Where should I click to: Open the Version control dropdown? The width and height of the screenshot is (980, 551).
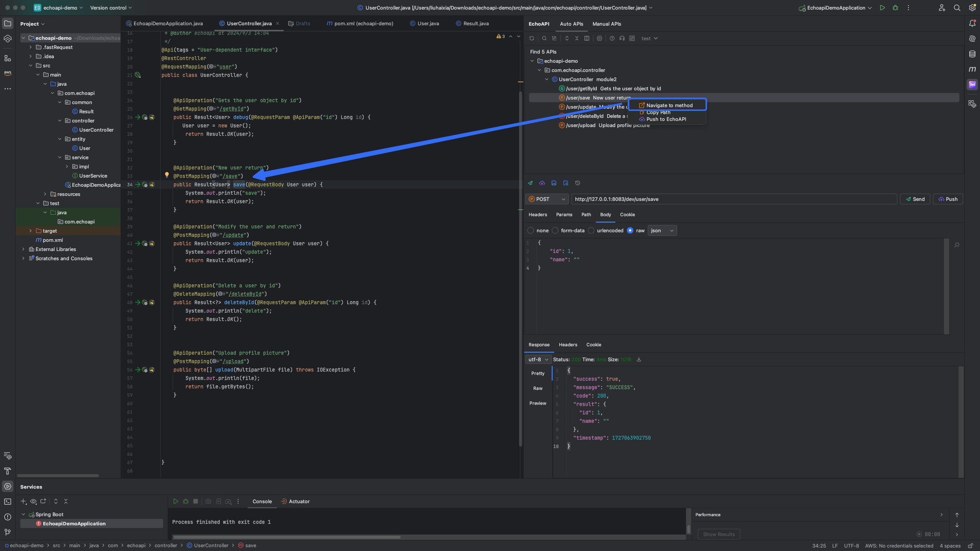pyautogui.click(x=111, y=8)
